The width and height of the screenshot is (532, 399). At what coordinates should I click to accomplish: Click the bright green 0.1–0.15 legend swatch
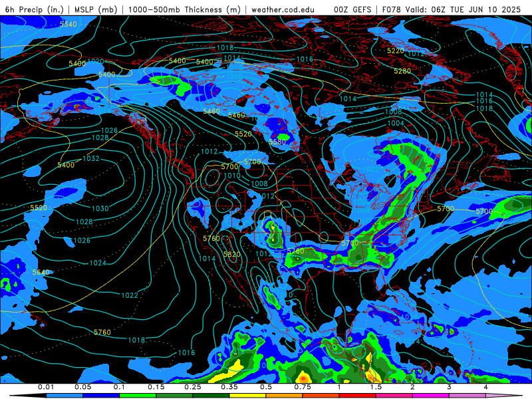coord(138,396)
